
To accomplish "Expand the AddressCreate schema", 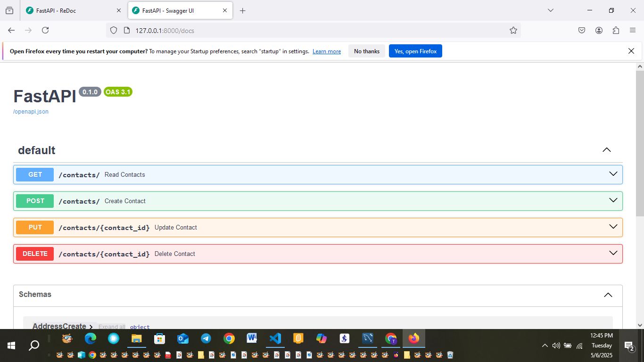I will click(x=63, y=326).
